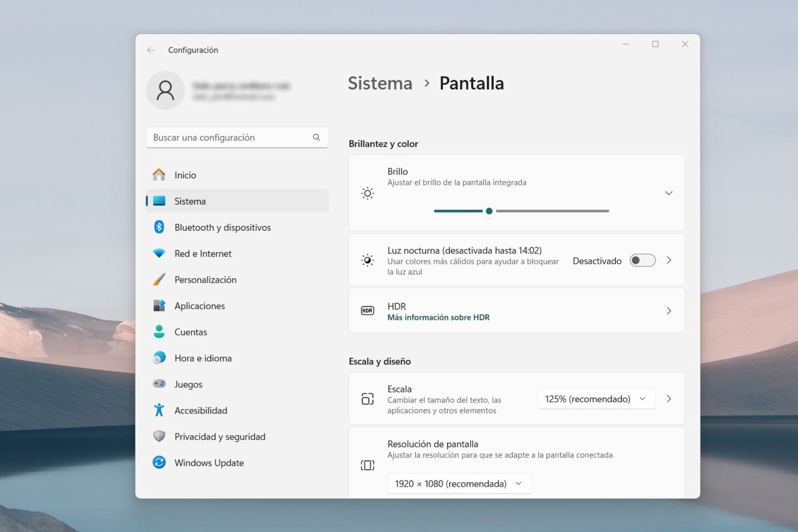Click the Cuentas person icon
The image size is (798, 532).
point(159,331)
